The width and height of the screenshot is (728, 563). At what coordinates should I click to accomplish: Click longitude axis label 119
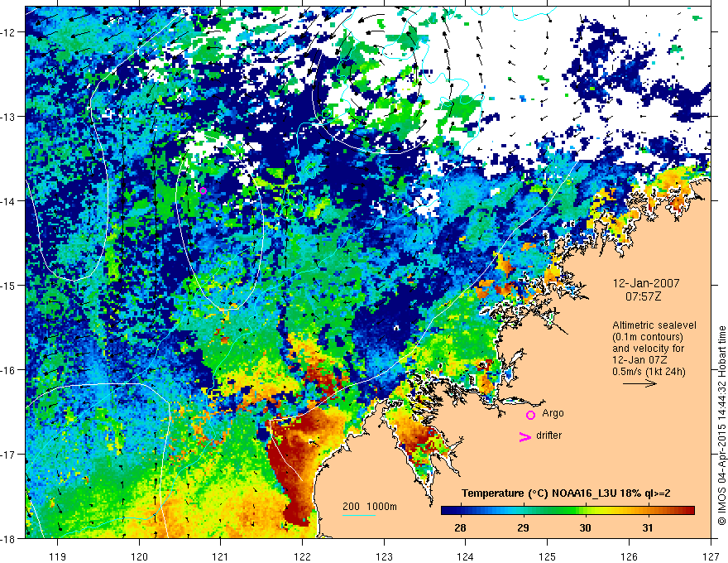[x=58, y=556]
